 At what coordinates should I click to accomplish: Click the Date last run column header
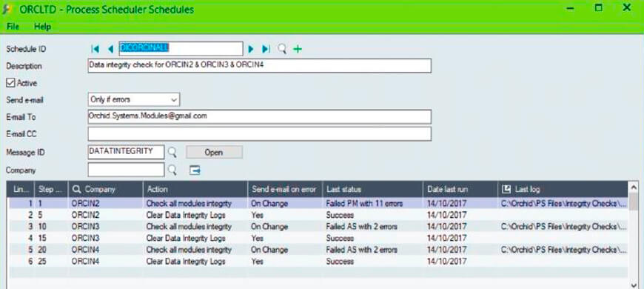coord(460,189)
